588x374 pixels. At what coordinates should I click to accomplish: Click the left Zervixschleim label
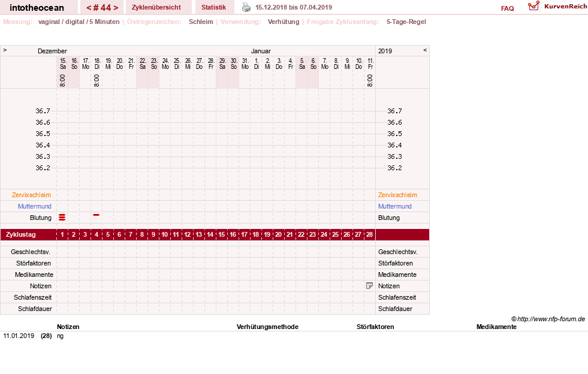[x=32, y=195]
